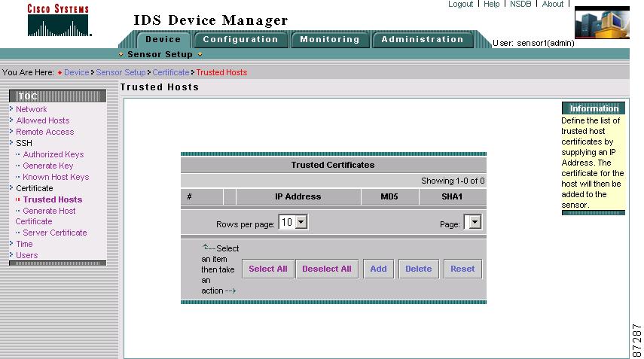Viewport: 644px width, 359px height.
Task: Click the Delete button
Action: [x=419, y=269]
